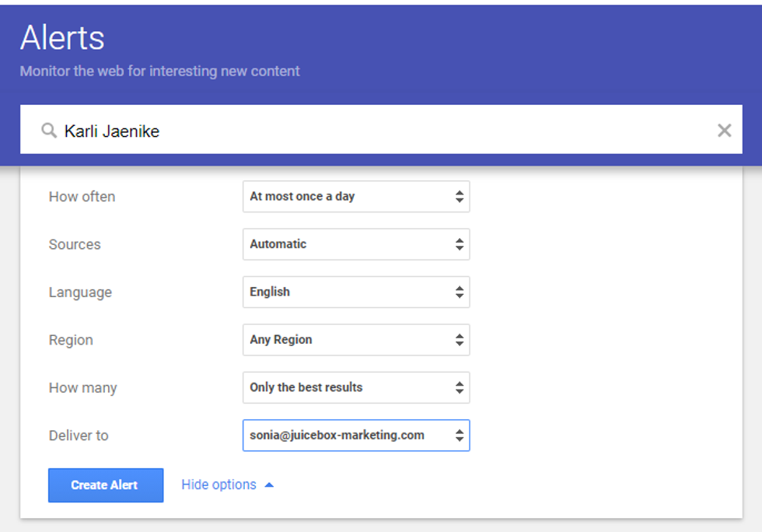
Task: Click the arrows icon on Region selector
Action: coord(460,340)
